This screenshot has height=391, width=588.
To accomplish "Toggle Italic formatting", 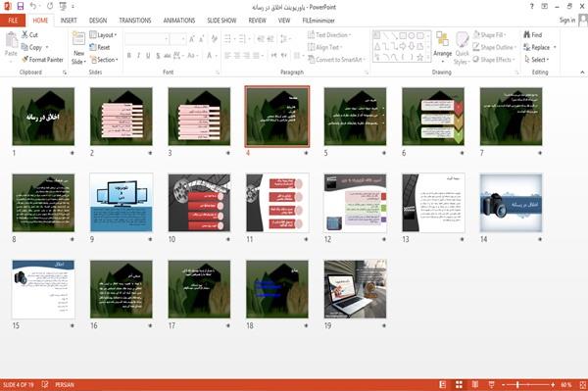I will (139, 56).
